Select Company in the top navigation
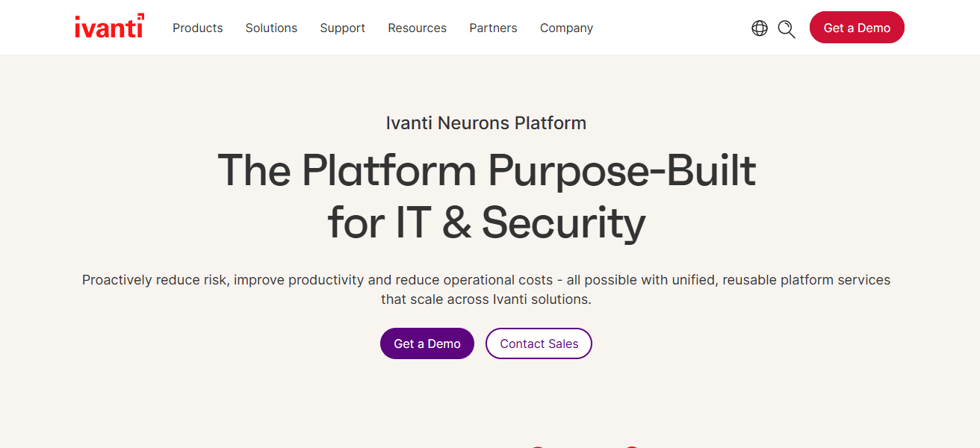980x448 pixels. (x=566, y=28)
